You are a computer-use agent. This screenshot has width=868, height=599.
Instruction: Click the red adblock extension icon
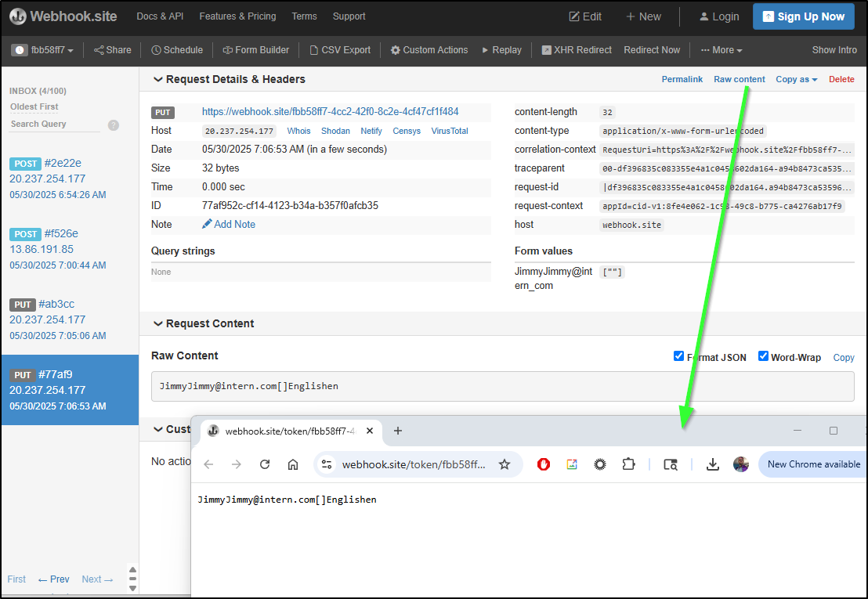pos(544,464)
